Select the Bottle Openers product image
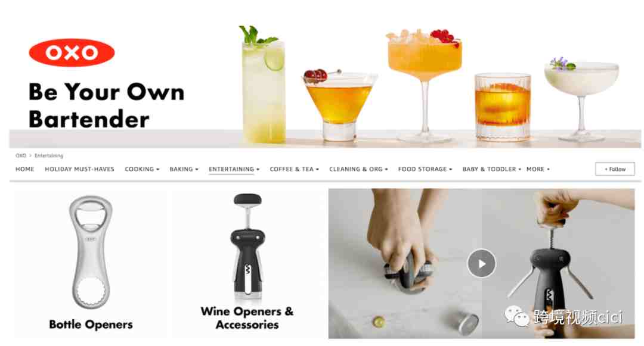Screen dimensions: 644x346 [x=91, y=252]
